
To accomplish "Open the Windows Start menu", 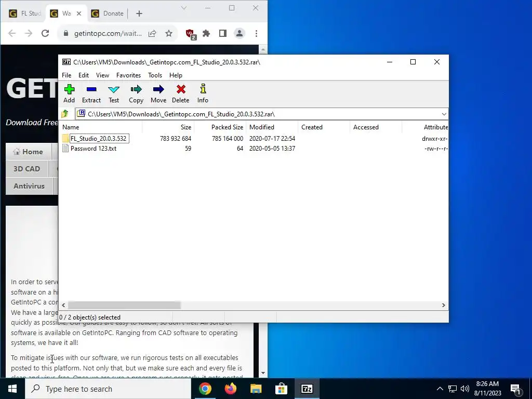I will tap(12, 389).
